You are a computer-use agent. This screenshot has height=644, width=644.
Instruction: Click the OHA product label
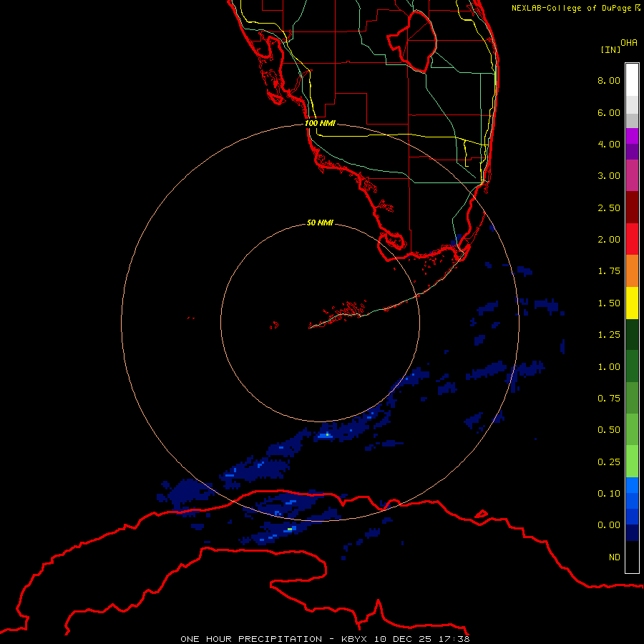click(629, 43)
